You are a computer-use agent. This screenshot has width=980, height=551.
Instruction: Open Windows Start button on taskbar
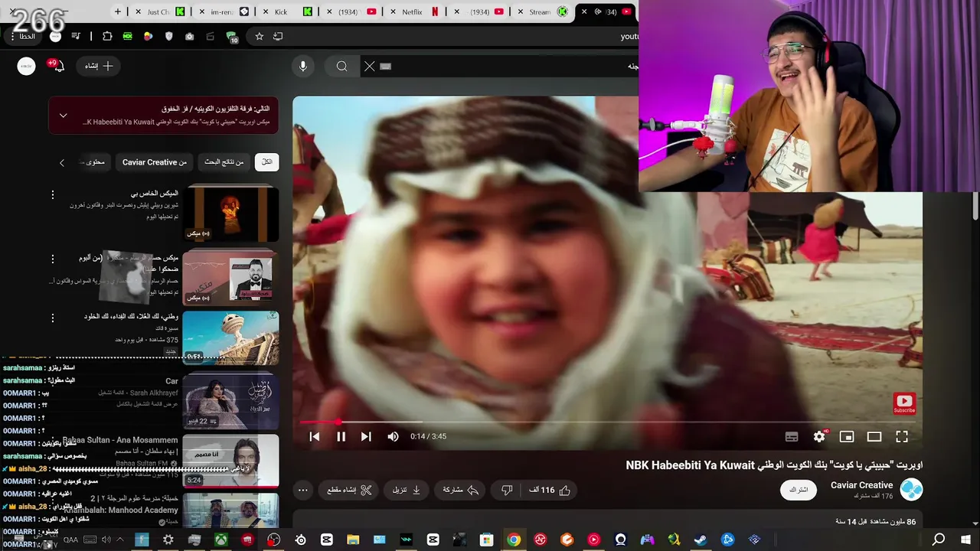965,540
